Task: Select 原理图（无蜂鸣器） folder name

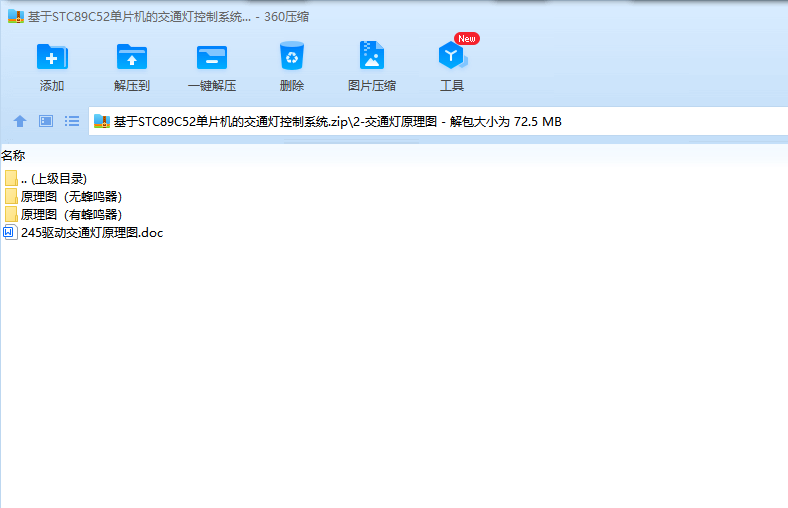Action: click(71, 196)
